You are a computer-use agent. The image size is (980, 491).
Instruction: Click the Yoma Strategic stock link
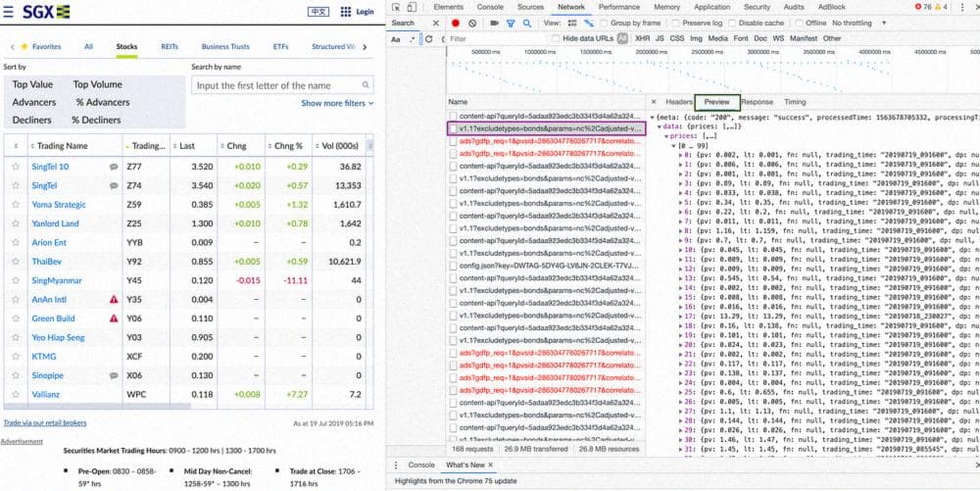[59, 205]
